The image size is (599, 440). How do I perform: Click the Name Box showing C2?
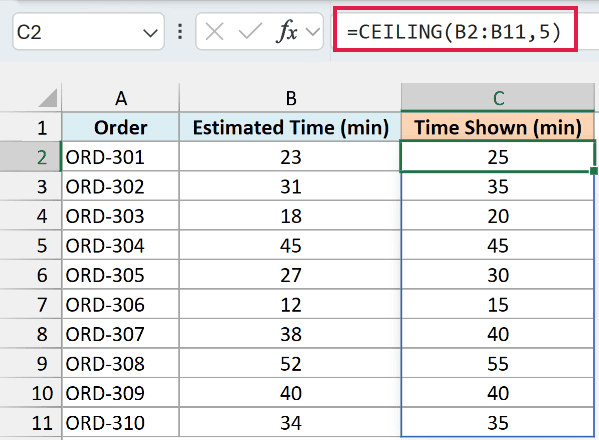[x=88, y=31]
